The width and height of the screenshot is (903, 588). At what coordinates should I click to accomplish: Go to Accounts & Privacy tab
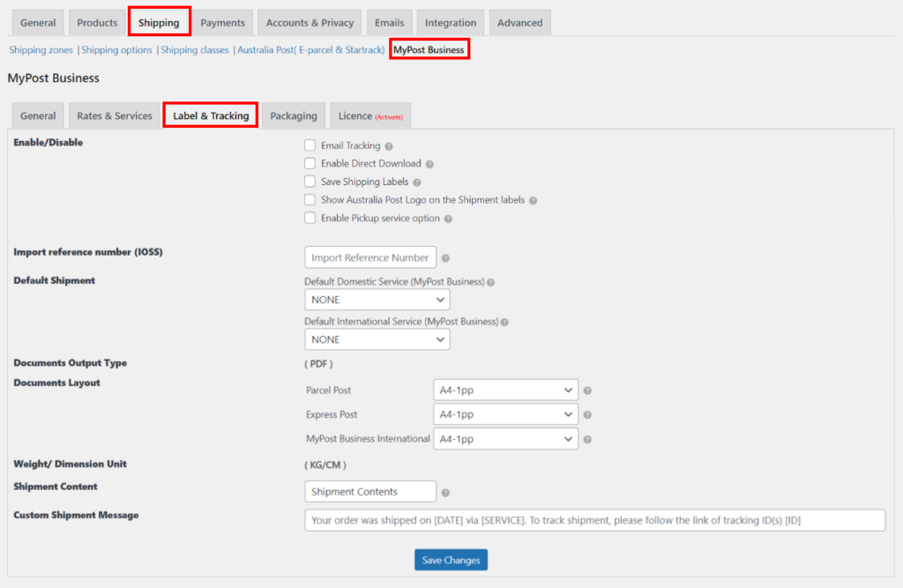pos(310,22)
